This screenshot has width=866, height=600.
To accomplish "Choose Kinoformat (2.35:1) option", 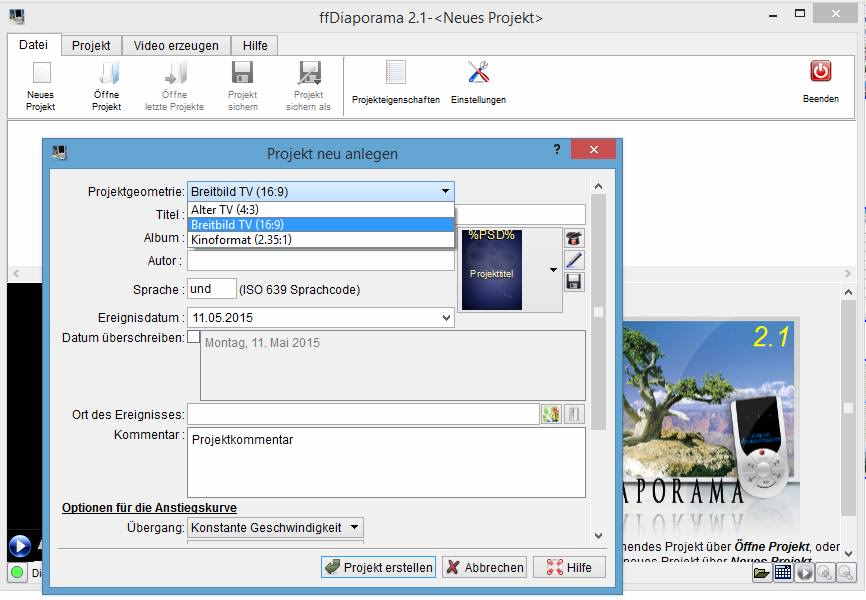I will [320, 240].
